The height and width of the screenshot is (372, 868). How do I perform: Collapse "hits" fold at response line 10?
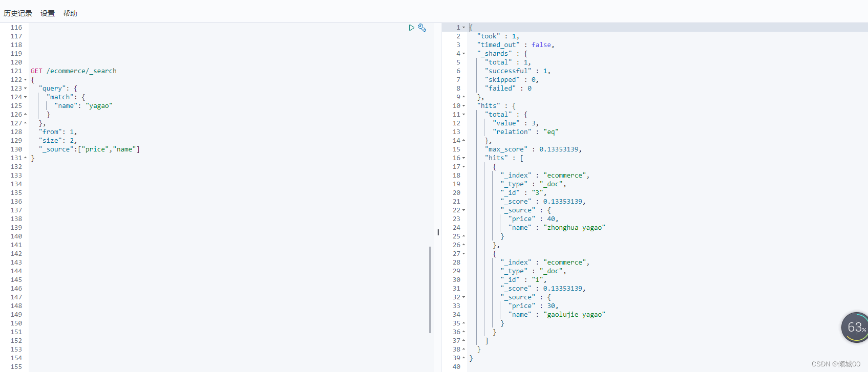click(464, 106)
